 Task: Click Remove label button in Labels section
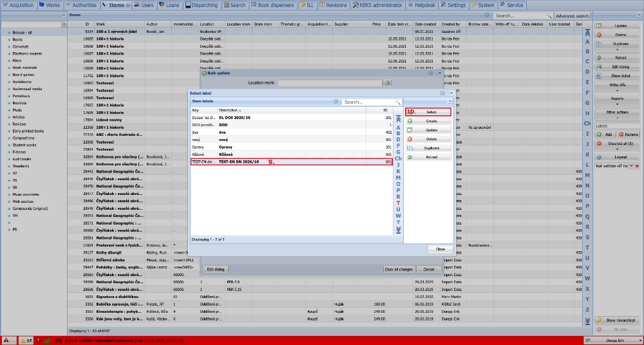[x=629, y=135]
